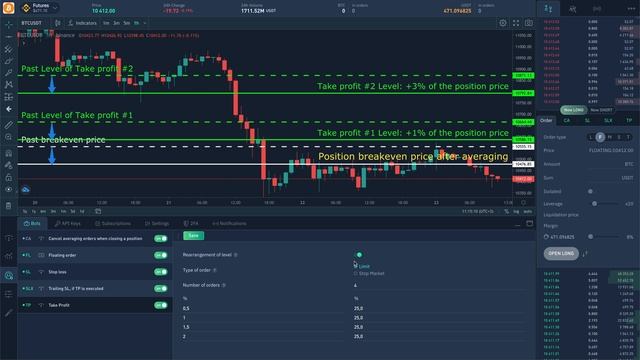Toggle the lock drawings icon
The height and width of the screenshot is (360, 640).
pyautogui.click(x=9, y=177)
